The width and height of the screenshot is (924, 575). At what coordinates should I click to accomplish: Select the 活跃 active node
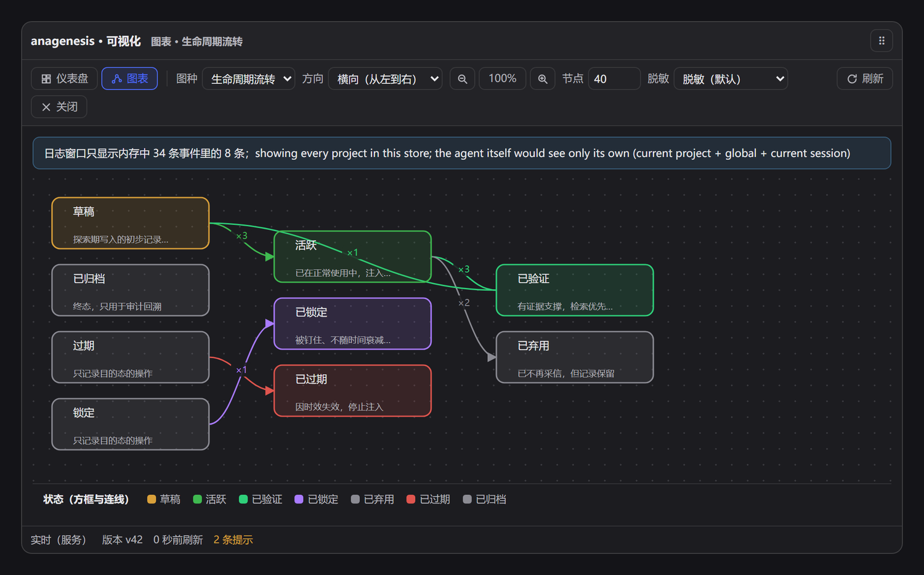click(x=352, y=257)
